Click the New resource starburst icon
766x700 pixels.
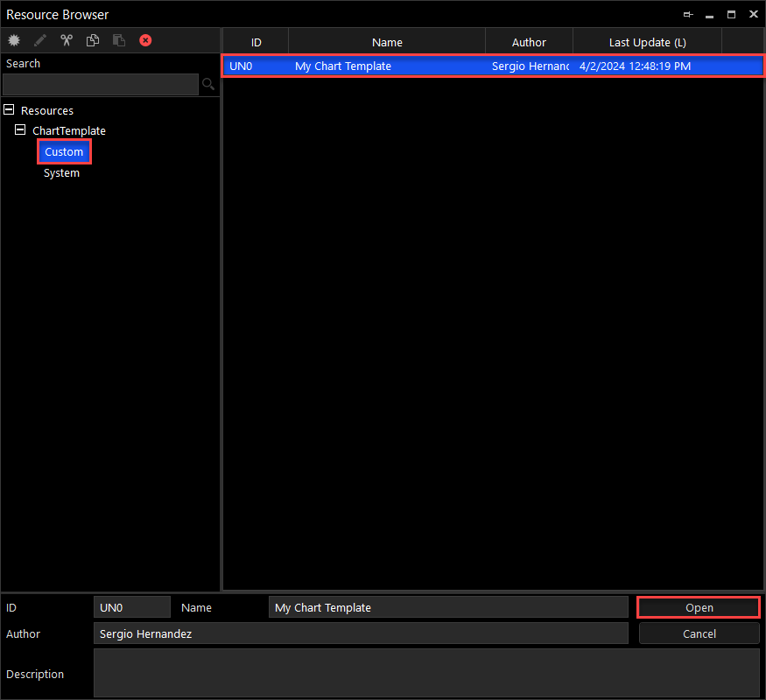click(x=14, y=40)
